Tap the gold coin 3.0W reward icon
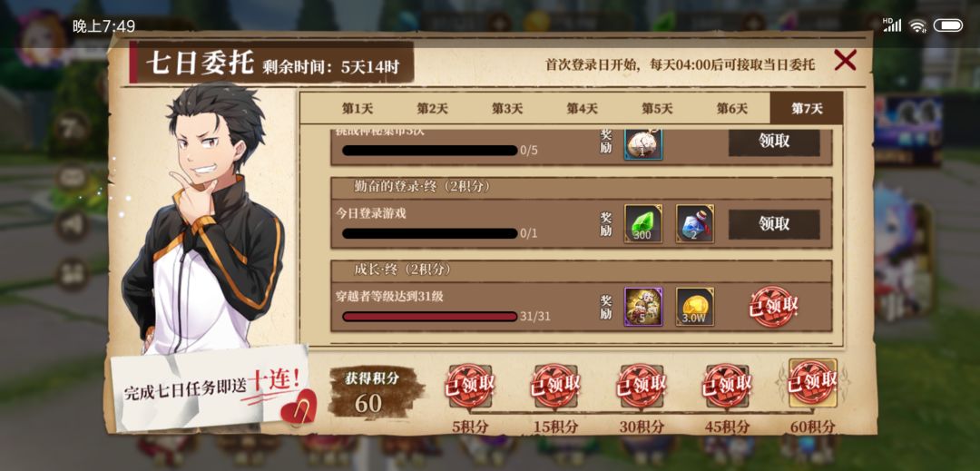The width and height of the screenshot is (980, 471). [x=695, y=307]
